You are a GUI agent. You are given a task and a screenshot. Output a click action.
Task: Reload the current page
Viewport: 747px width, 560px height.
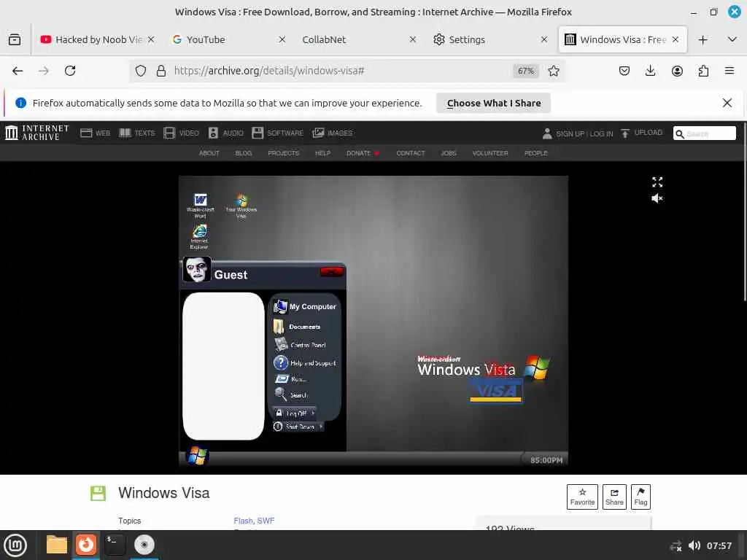click(x=70, y=71)
